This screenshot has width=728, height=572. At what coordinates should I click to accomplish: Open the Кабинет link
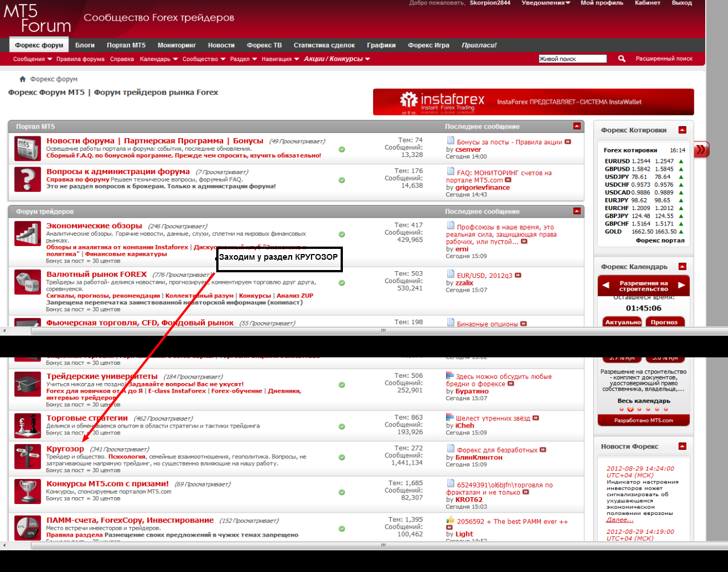648,3
